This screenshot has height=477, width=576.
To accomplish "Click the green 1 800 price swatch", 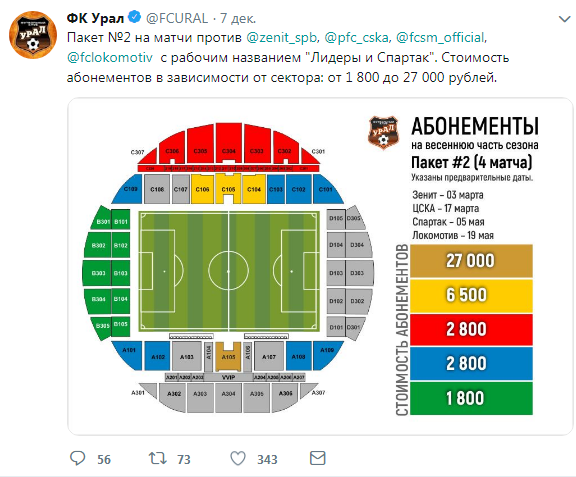I will point(471,398).
